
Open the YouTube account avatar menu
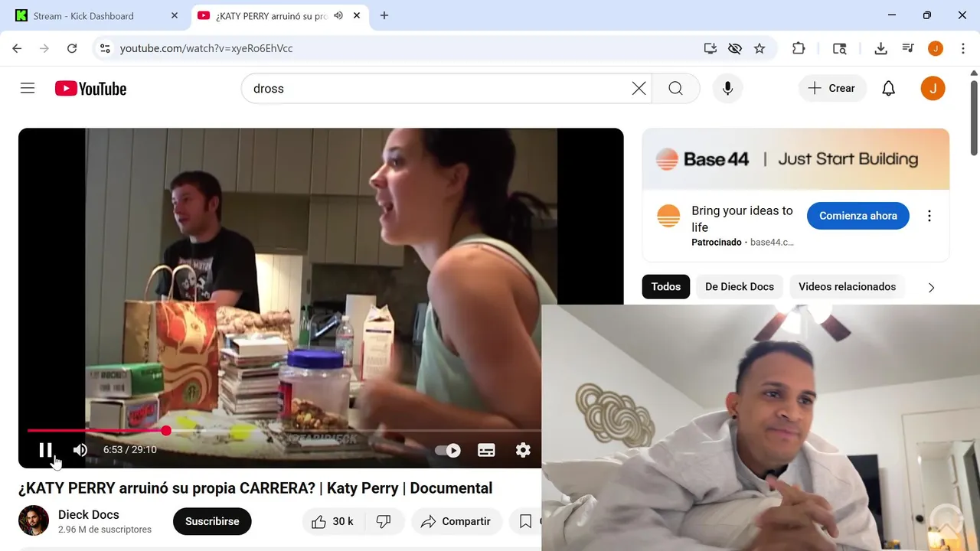pos(933,89)
